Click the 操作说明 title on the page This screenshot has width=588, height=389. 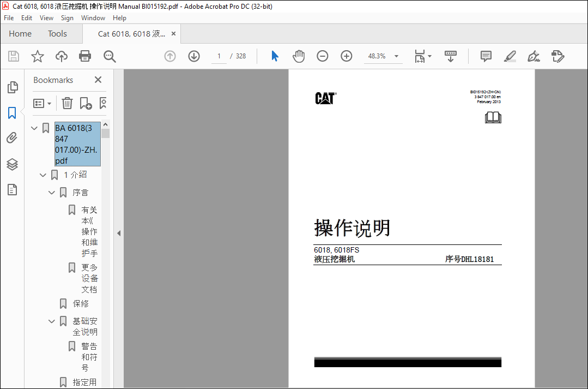pos(352,228)
